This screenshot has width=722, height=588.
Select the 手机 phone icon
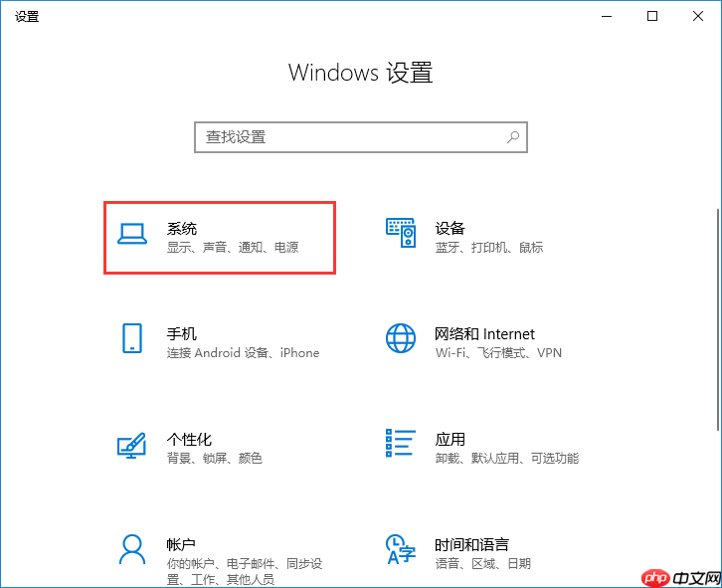tap(132, 338)
